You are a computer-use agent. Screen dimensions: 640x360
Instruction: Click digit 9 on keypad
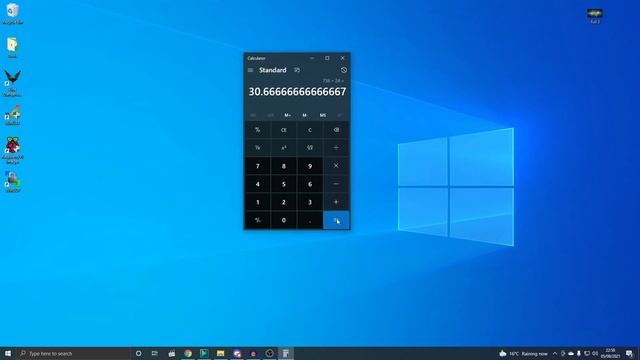pyautogui.click(x=310, y=166)
